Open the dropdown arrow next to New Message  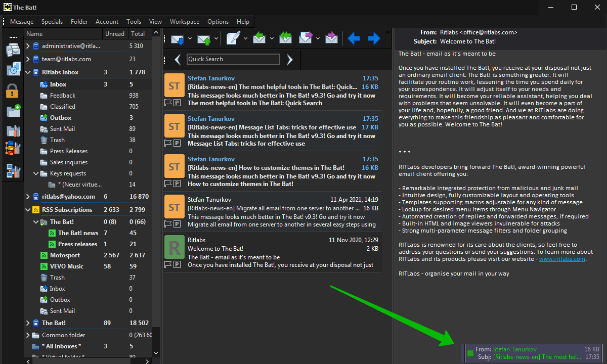coord(245,39)
